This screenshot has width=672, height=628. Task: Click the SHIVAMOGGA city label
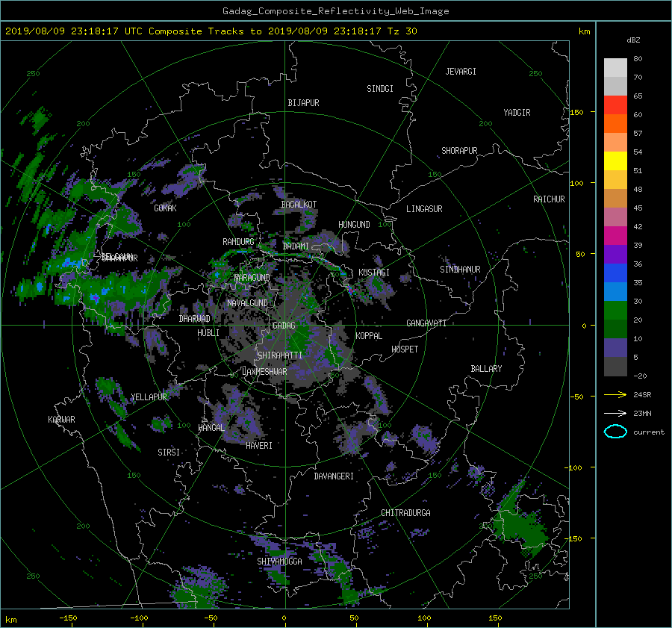click(x=279, y=562)
